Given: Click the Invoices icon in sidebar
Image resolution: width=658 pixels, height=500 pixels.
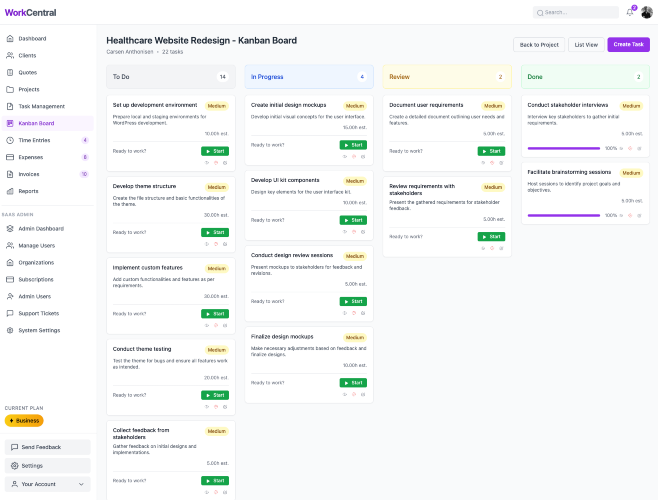Looking at the screenshot, I should pos(10,174).
